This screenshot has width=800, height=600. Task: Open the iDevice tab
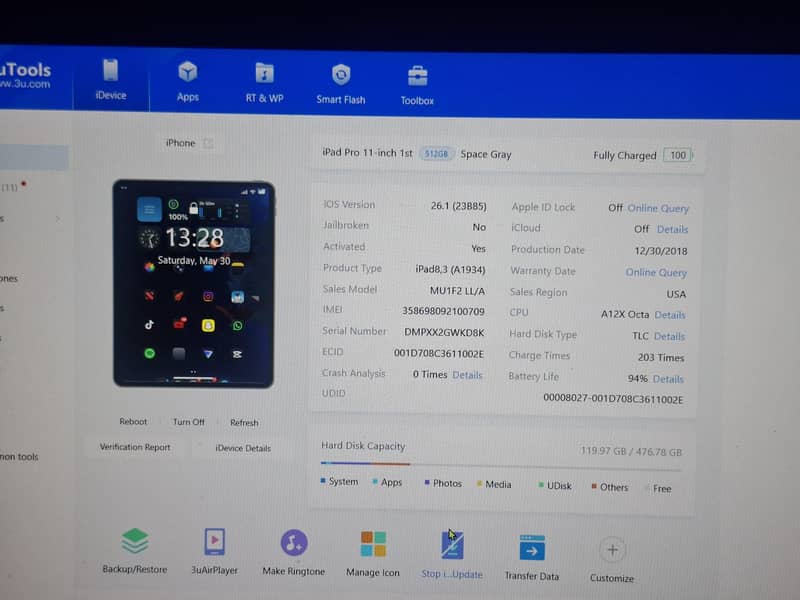click(111, 79)
